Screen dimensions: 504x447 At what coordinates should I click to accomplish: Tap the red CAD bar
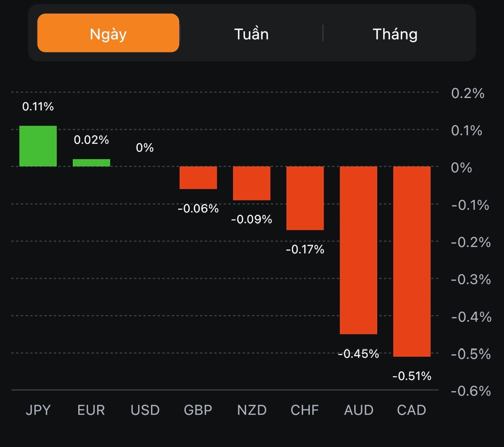[412, 262]
